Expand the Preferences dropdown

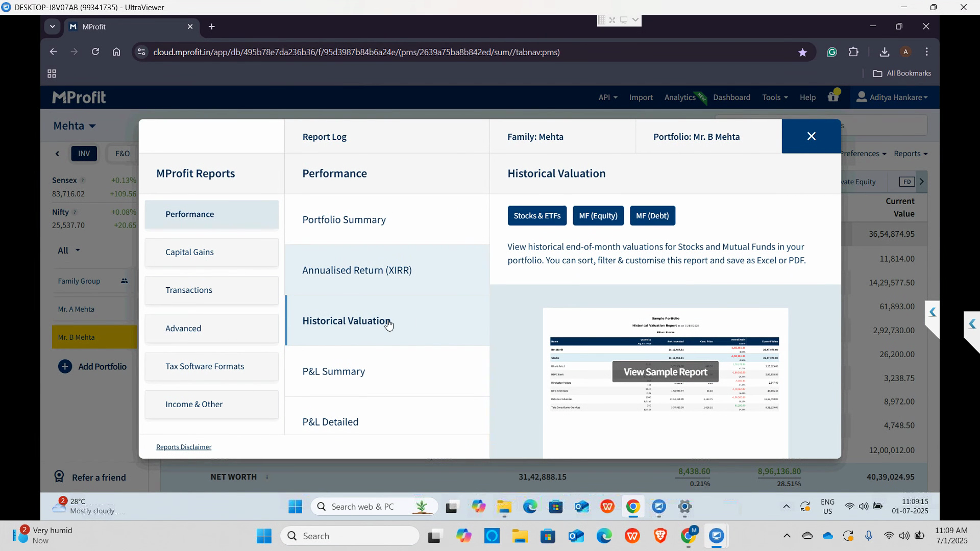pyautogui.click(x=863, y=154)
